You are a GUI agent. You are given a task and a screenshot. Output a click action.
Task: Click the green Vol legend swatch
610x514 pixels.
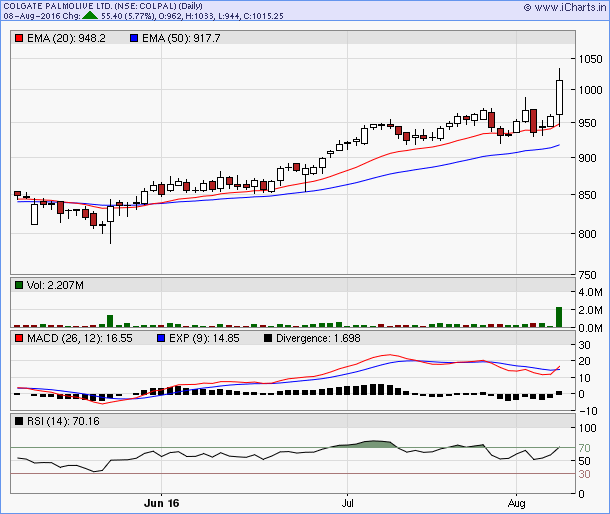19,285
